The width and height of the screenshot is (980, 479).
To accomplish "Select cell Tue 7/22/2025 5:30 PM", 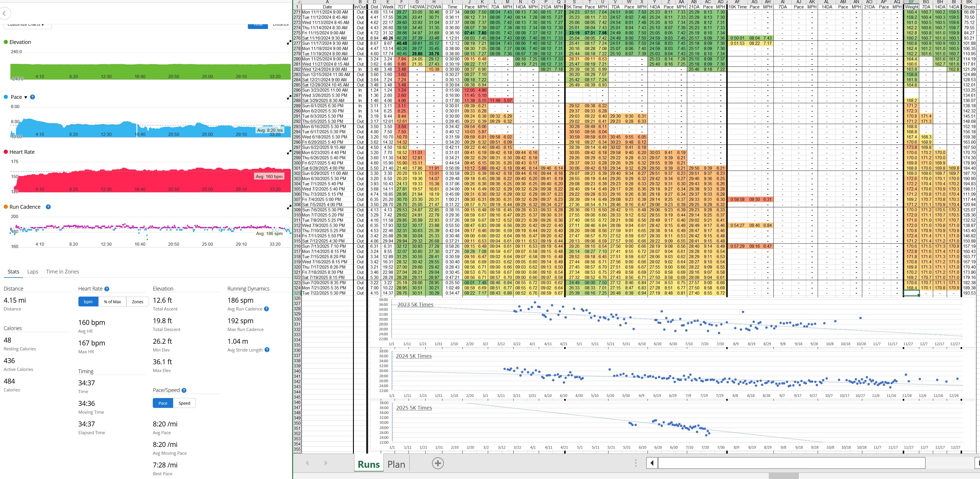I will (327, 293).
